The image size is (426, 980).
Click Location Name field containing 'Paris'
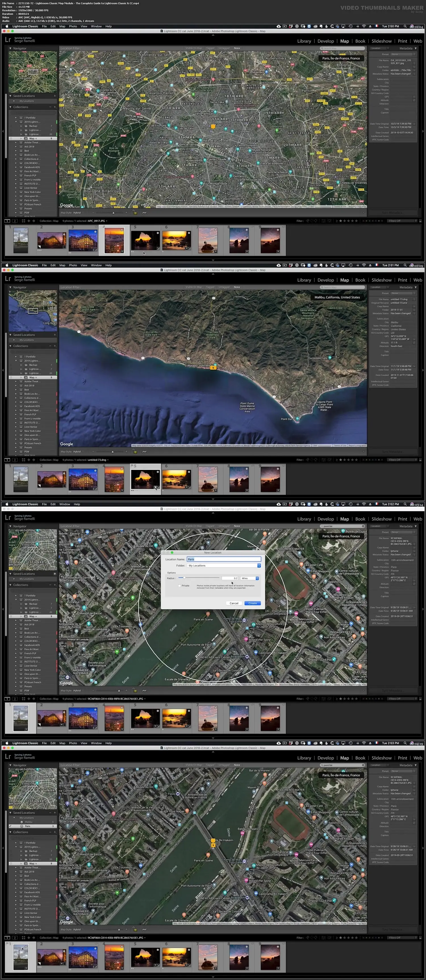(224, 559)
